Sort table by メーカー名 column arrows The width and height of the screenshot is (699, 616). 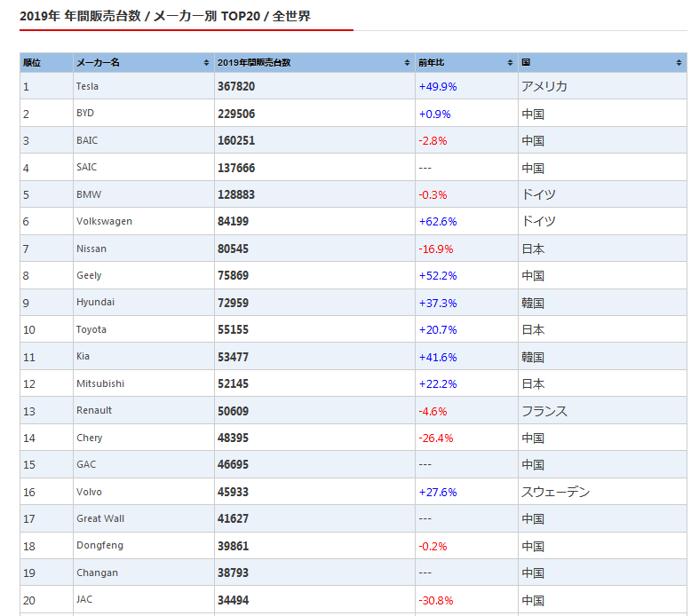point(206,63)
